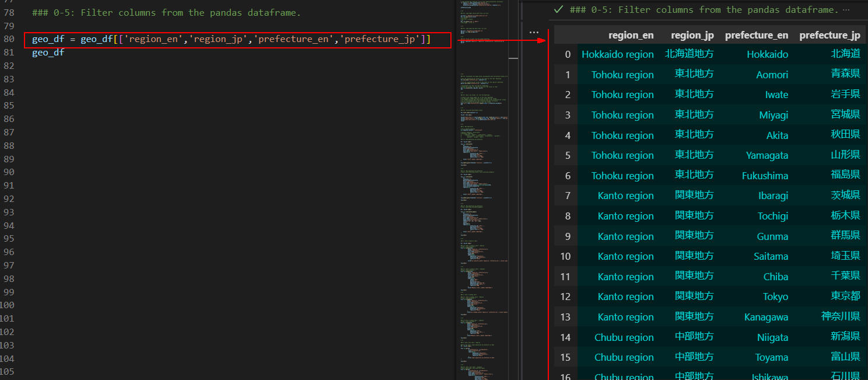This screenshot has width=868, height=380.
Task: Select the 'Yamagata' cell
Action: pos(767,155)
